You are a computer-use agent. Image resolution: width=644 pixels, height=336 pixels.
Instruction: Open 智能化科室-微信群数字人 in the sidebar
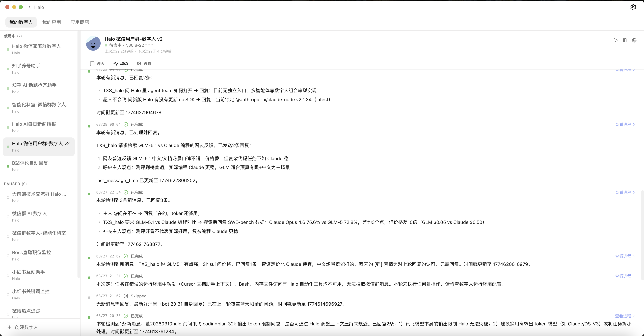click(x=39, y=108)
